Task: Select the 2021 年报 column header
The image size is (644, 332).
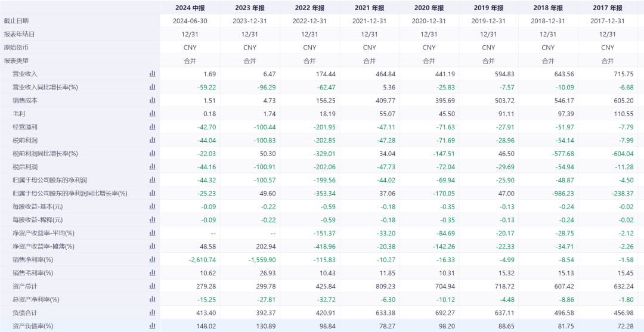Action: [369, 8]
